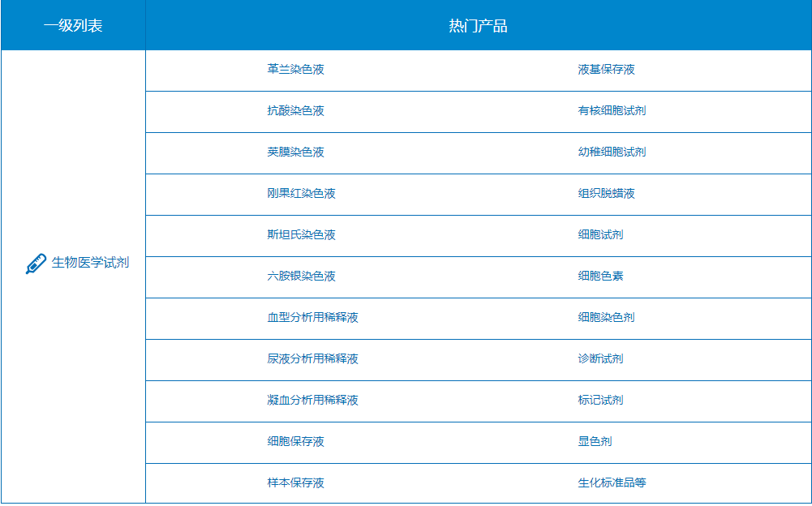Open the 样本保存液 product link
The height and width of the screenshot is (506, 812).
tap(295, 483)
